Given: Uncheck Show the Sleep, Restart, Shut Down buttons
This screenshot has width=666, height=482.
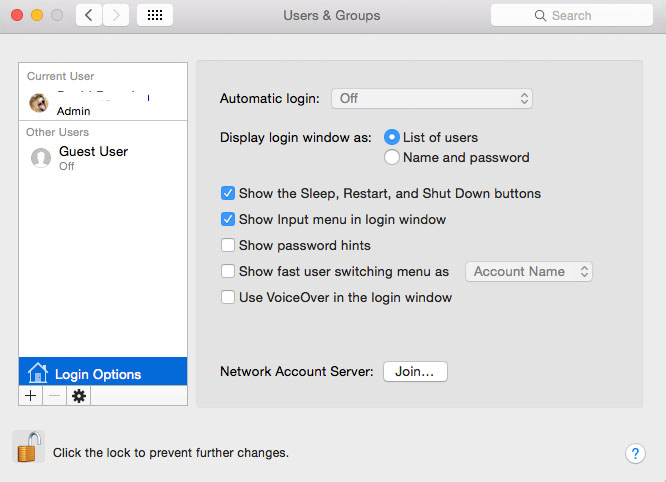Looking at the screenshot, I should [228, 193].
